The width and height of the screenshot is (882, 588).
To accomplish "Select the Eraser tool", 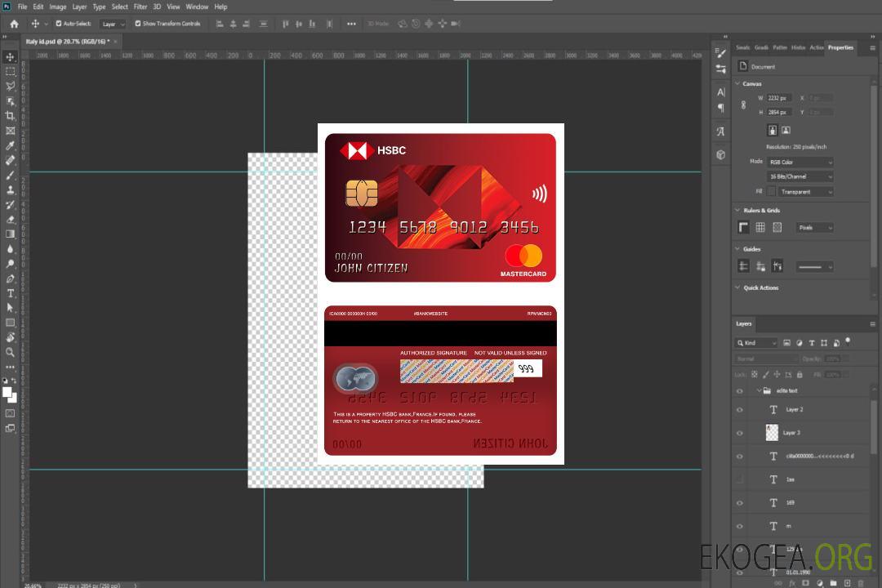I will (x=10, y=220).
